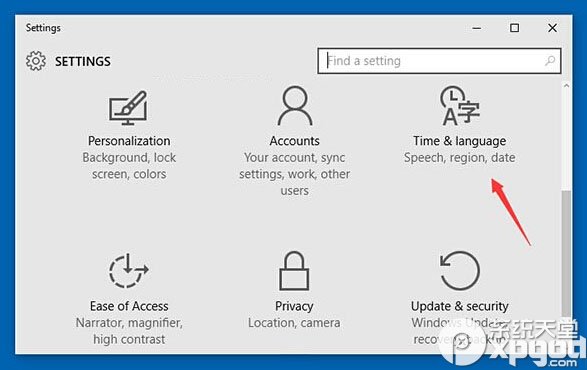
Task: Select the Time & language label
Action: click(x=459, y=141)
